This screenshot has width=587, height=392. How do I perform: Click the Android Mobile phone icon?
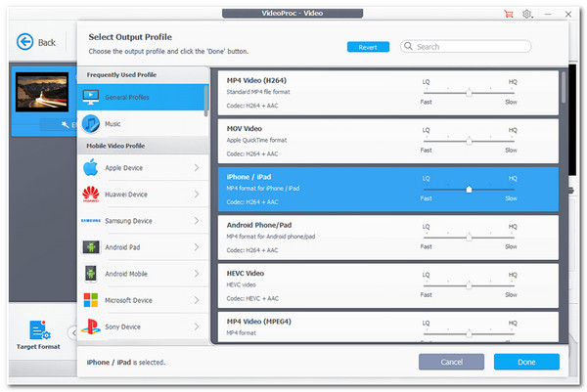[x=91, y=274]
